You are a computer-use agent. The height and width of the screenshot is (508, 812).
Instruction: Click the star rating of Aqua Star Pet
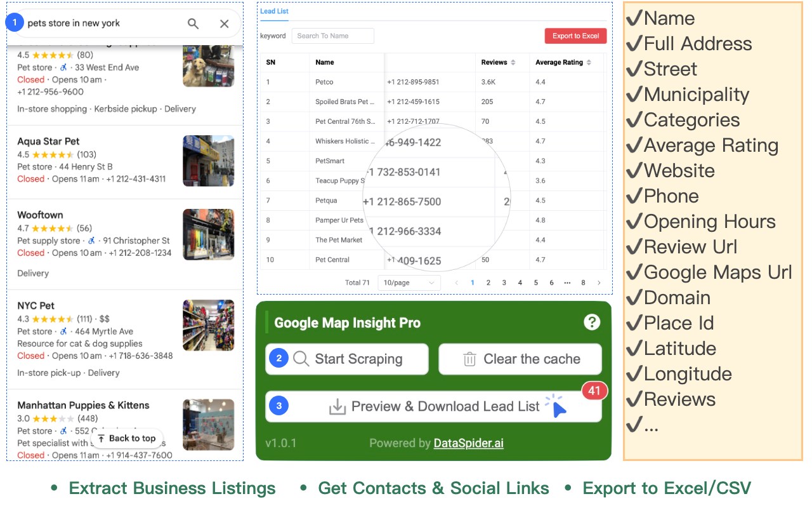coord(53,154)
